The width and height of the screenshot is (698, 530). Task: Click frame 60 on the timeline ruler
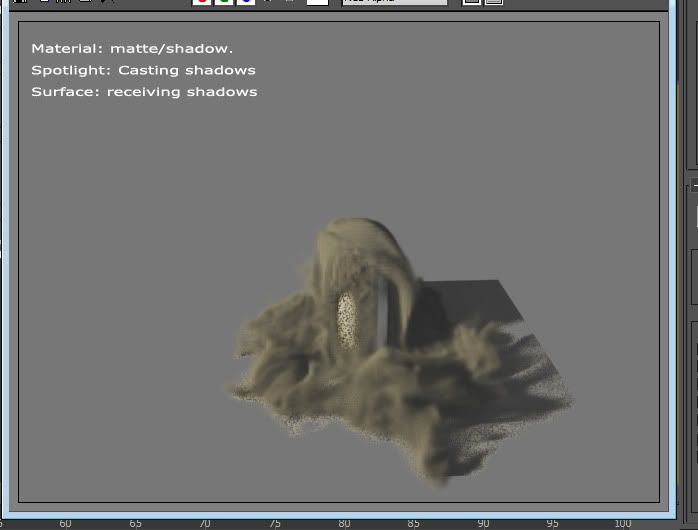click(x=66, y=523)
